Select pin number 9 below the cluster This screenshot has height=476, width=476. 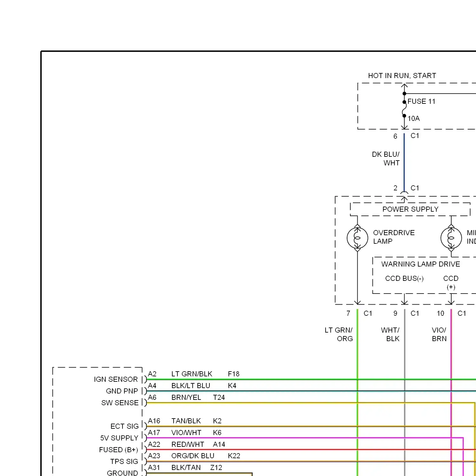click(x=395, y=314)
